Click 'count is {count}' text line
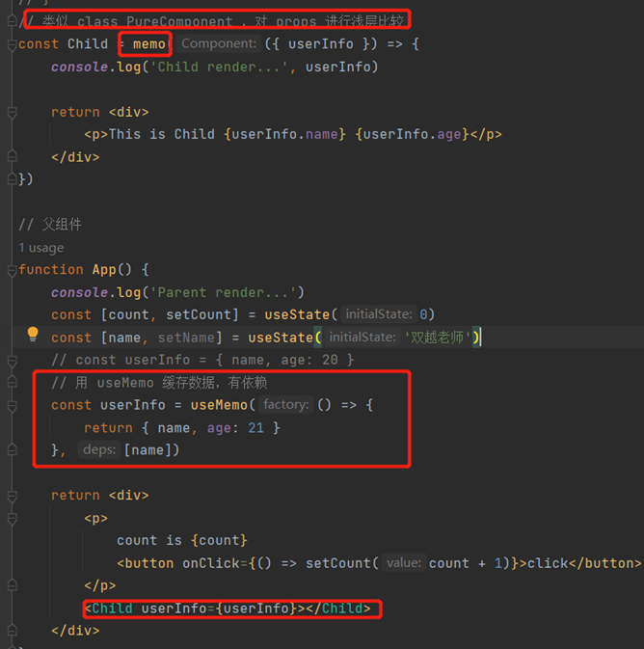The image size is (644, 649). click(x=182, y=541)
